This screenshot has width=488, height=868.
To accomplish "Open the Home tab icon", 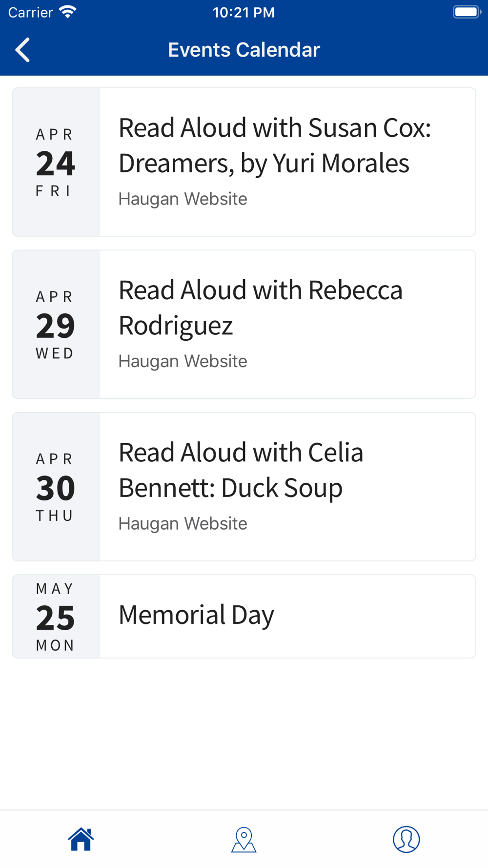I will click(81, 839).
